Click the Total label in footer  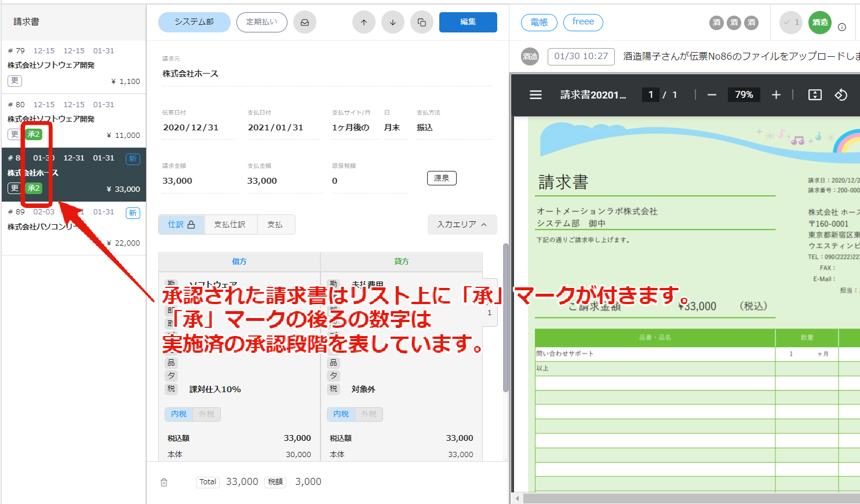(207, 482)
